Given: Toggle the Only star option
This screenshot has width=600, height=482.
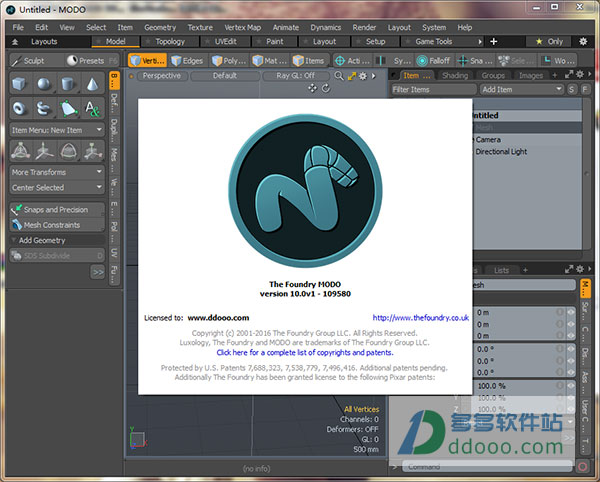Looking at the screenshot, I should pyautogui.click(x=549, y=41).
